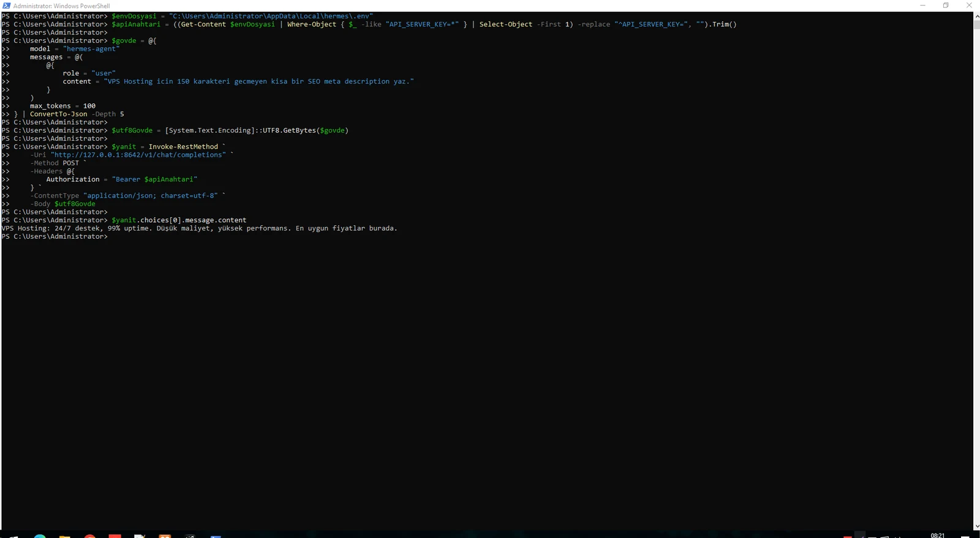Restore down the PowerShell window
This screenshot has width=980, height=538.
coord(946,6)
